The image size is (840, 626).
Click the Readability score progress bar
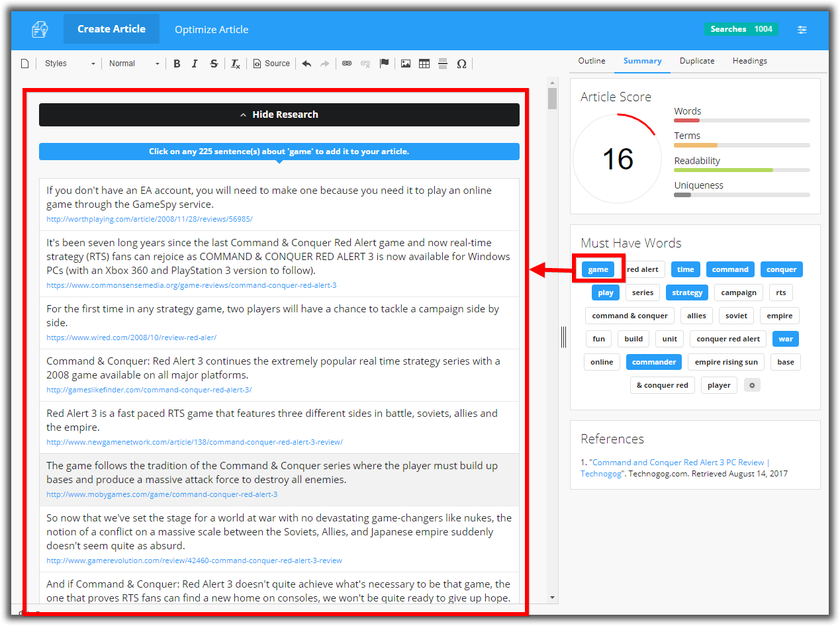742,170
